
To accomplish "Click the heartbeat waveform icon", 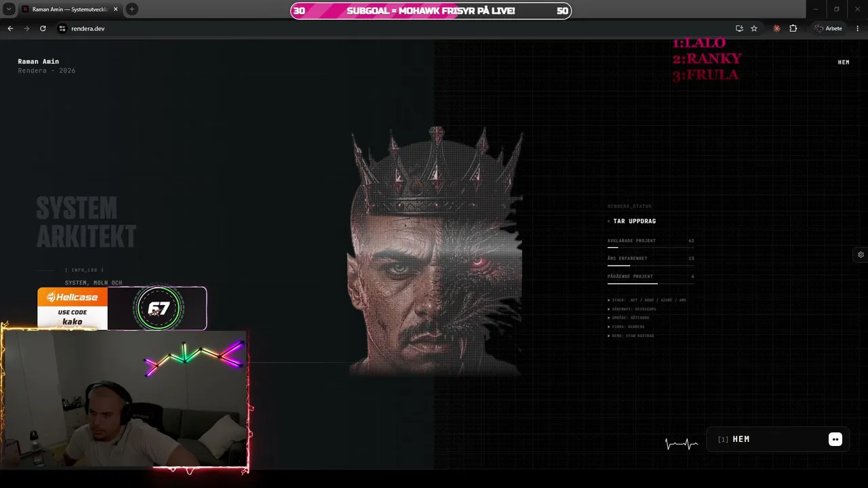I will click(682, 445).
